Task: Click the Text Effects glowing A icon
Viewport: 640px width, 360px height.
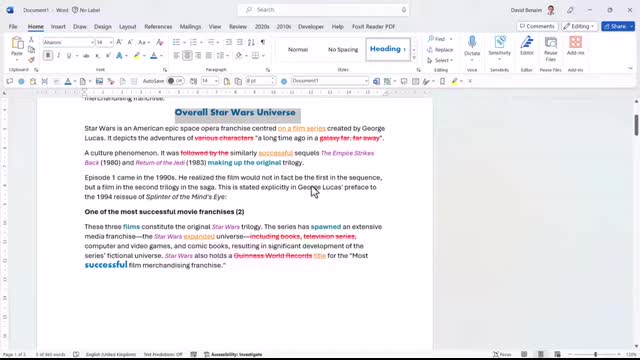Action: [x=119, y=56]
